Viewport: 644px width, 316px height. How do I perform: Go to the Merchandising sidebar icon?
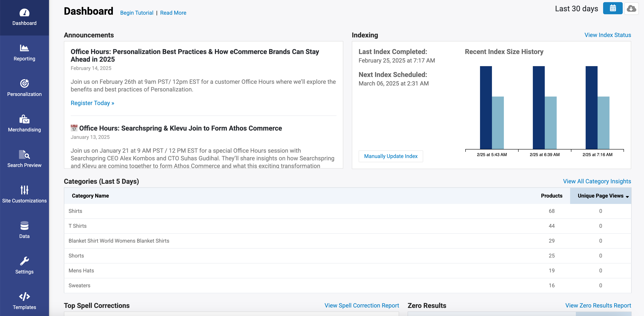(x=24, y=119)
